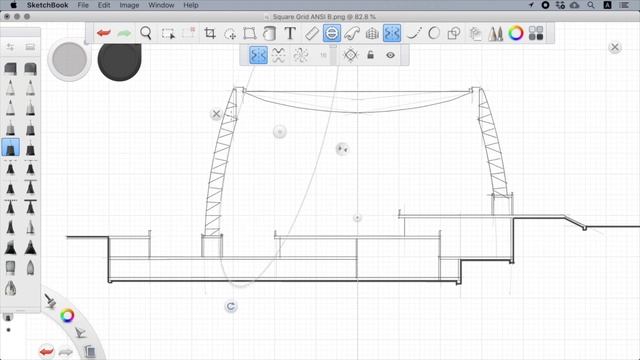Toggle the Ruler guide
This screenshot has width=640, height=360.
[x=312, y=33]
